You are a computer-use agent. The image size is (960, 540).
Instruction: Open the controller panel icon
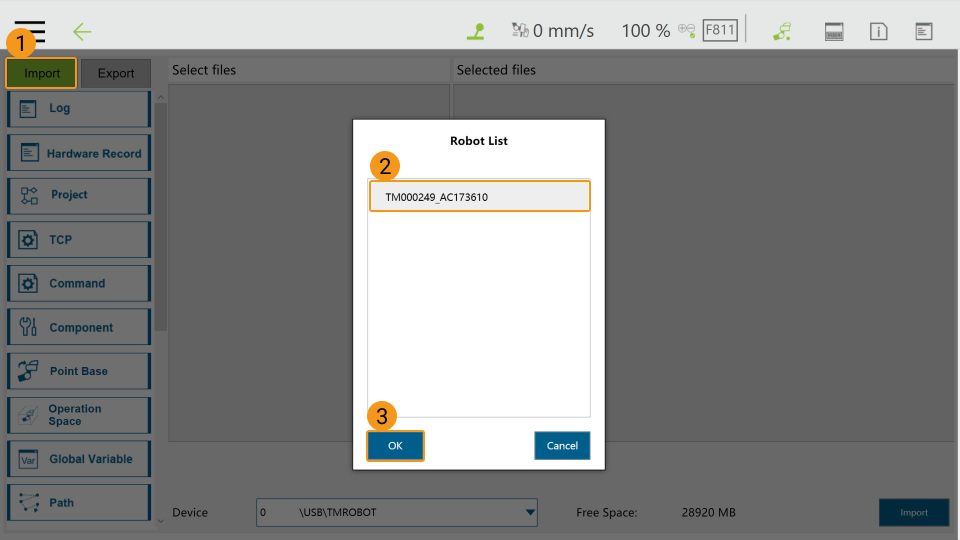pyautogui.click(x=834, y=31)
